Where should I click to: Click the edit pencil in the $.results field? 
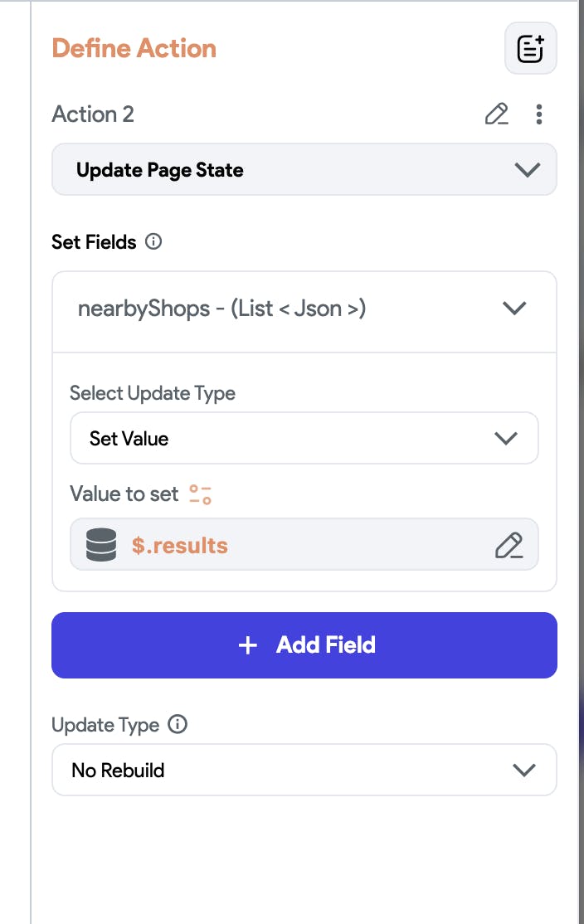pyautogui.click(x=509, y=545)
